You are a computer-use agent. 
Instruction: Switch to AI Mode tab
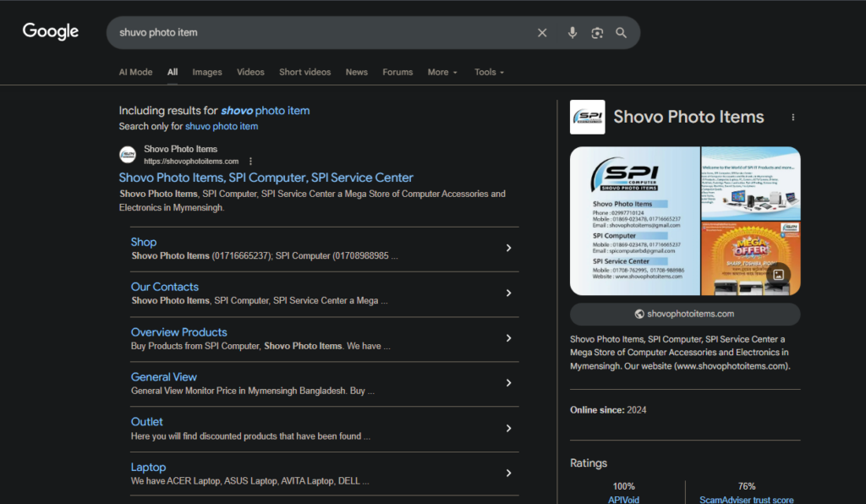(x=135, y=72)
